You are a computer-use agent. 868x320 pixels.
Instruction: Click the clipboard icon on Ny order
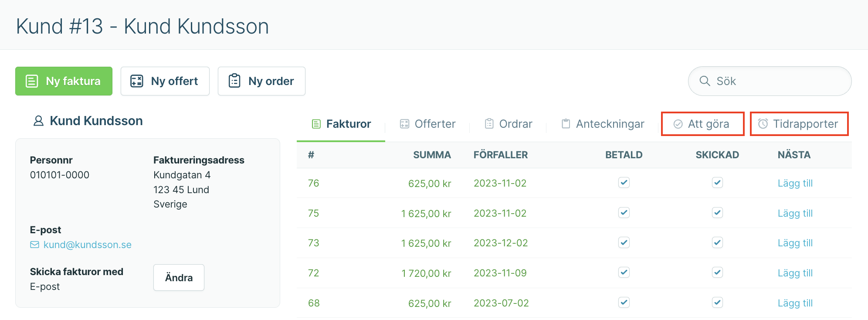[x=234, y=81]
